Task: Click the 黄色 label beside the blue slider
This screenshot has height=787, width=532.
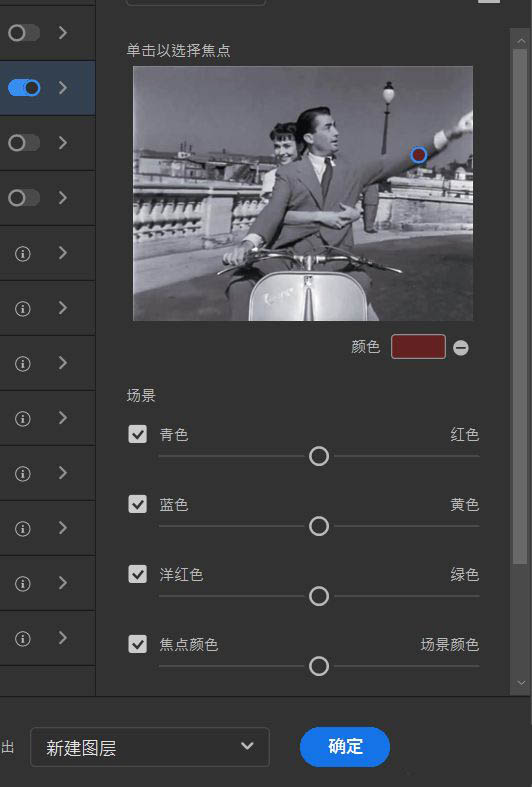Action: click(x=464, y=504)
